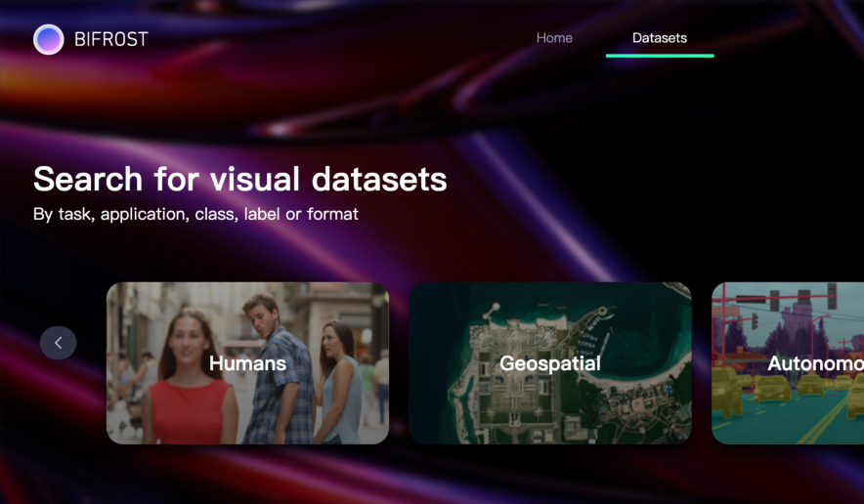Click the "Humans" label text
Viewport: 864px width, 504px height.
pyautogui.click(x=247, y=363)
